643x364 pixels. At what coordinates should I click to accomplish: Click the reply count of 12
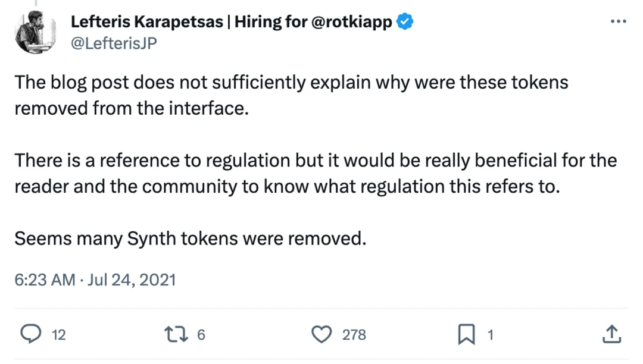pos(58,335)
